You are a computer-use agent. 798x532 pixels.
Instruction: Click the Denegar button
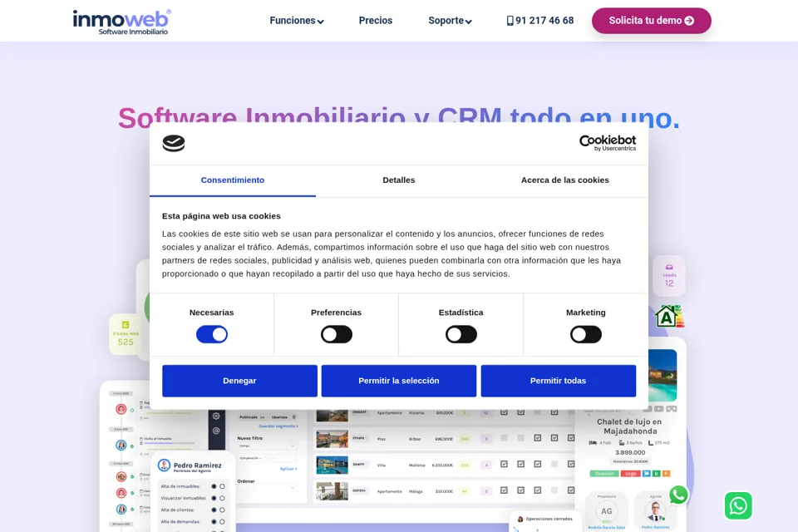coord(239,381)
